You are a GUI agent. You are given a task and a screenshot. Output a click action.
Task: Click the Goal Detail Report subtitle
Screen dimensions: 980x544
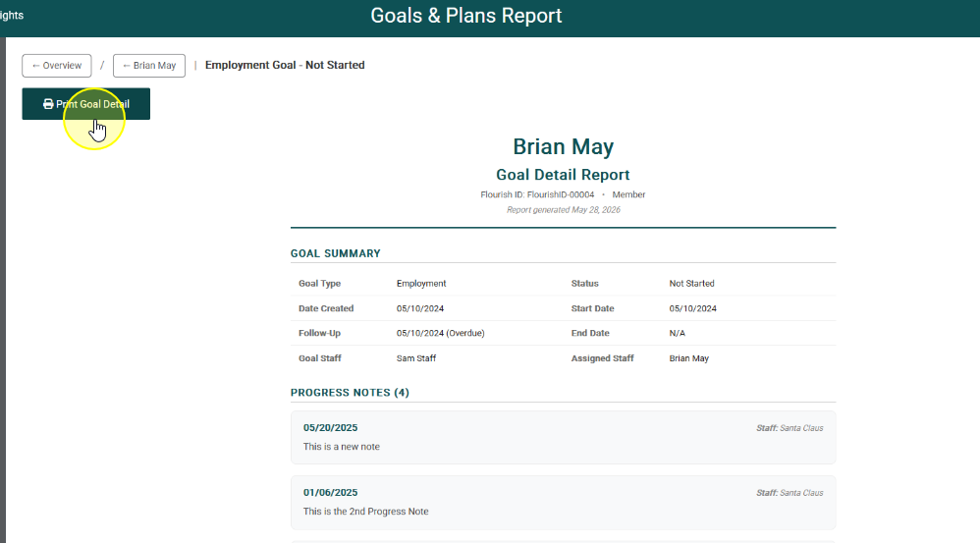563,175
